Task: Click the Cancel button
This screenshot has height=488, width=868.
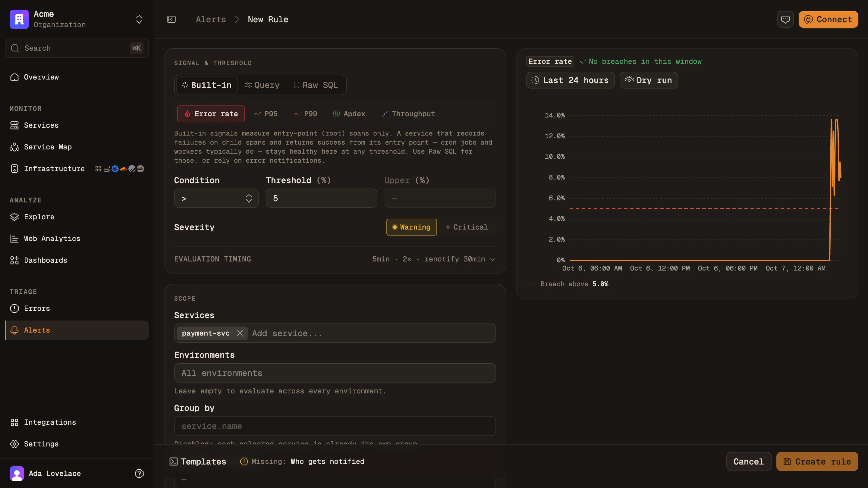Action: [749, 461]
